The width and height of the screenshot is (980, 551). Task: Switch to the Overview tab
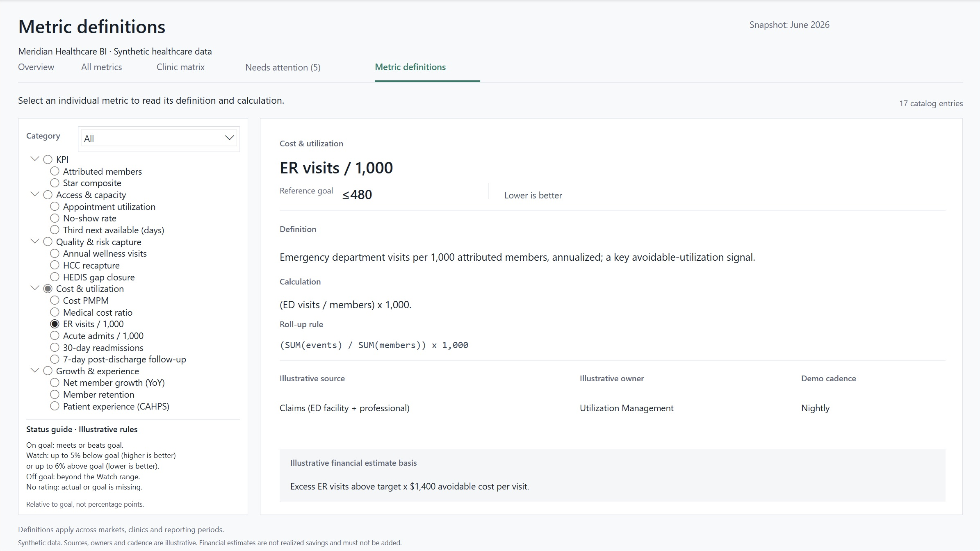point(36,67)
